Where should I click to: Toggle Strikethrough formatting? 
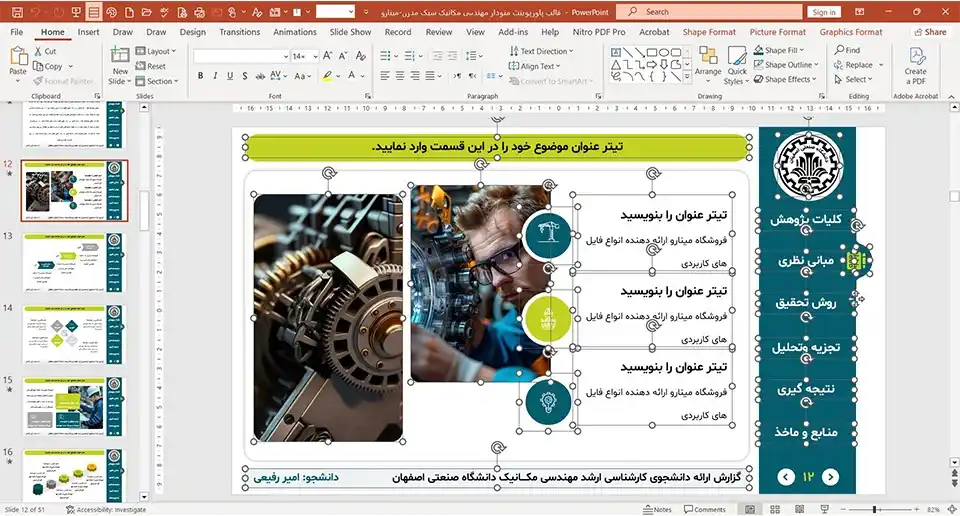[x=260, y=76]
